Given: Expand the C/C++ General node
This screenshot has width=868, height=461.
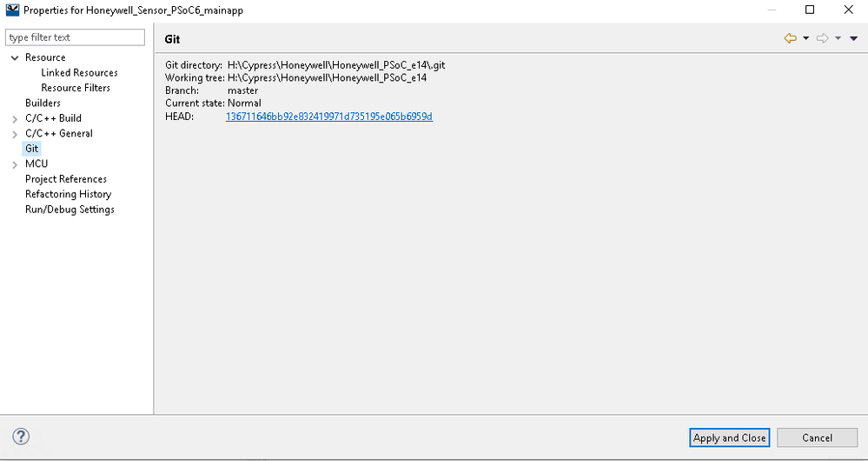Looking at the screenshot, I should pos(15,134).
